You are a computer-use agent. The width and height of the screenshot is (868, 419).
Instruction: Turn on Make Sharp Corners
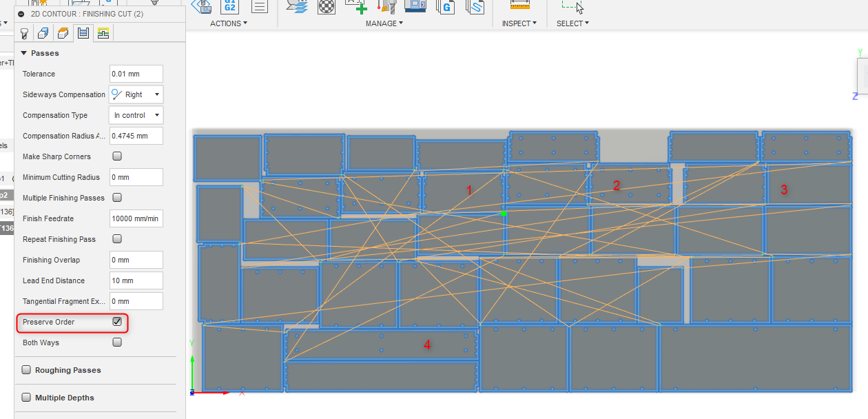[x=116, y=156]
